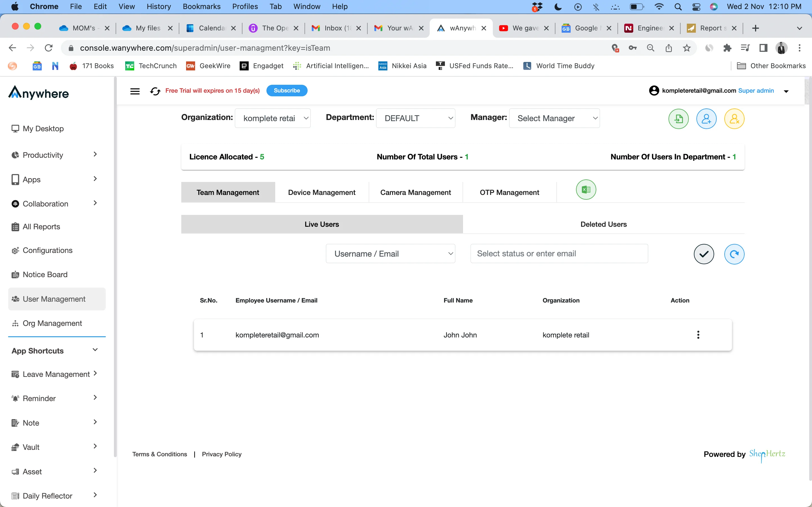Click the Add User icon

click(x=706, y=119)
